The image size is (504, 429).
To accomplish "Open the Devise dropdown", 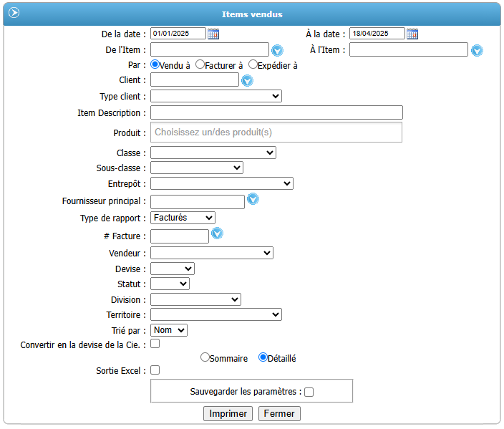I will point(173,269).
